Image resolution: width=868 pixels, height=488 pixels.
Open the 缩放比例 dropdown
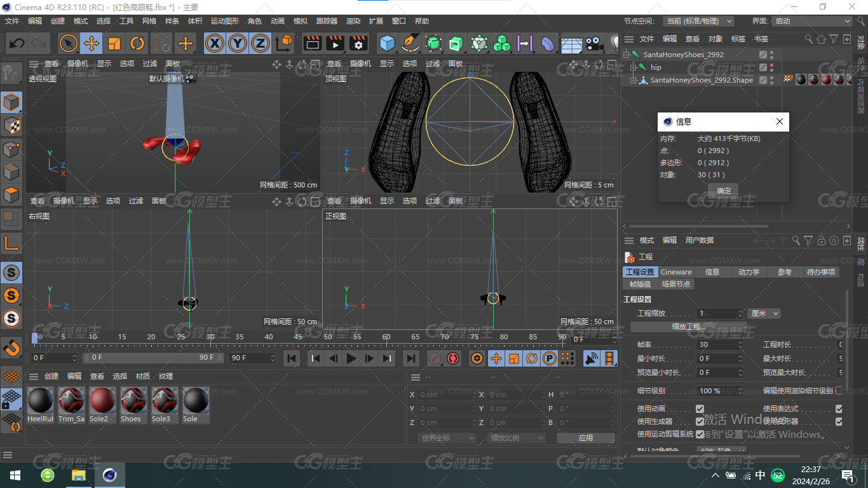pyautogui.click(x=516, y=438)
